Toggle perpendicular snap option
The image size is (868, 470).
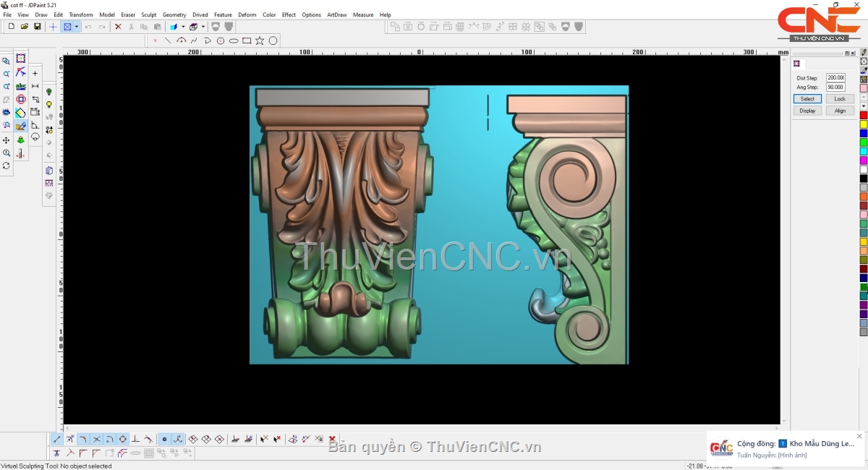pos(135,439)
